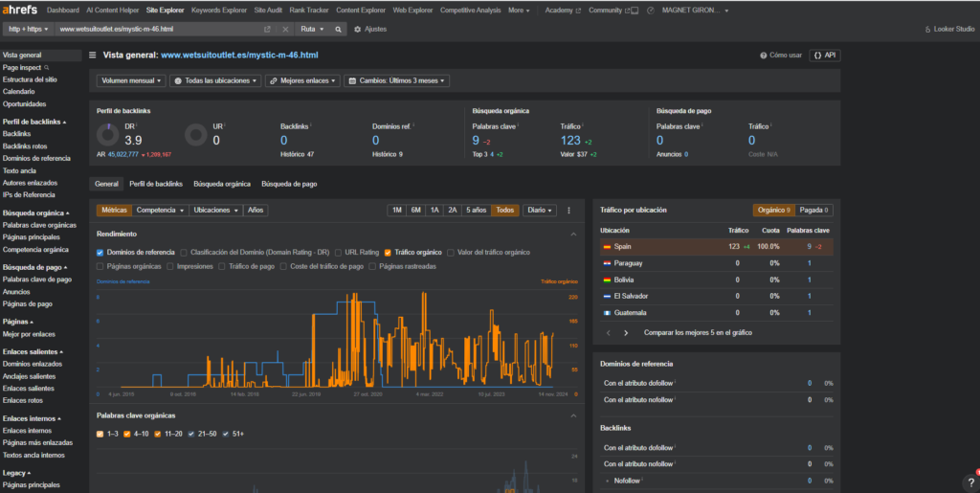Clear the URL with the X icon
The image size is (980, 493).
[285, 30]
